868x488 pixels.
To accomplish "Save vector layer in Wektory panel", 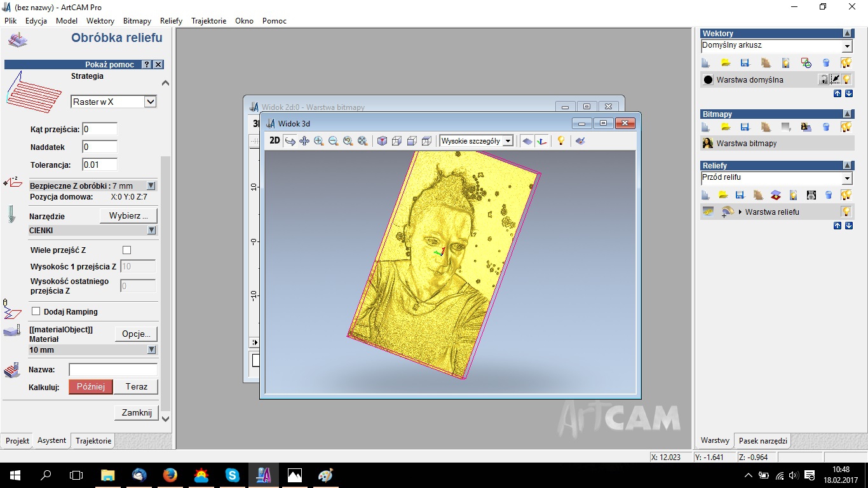I will point(745,63).
